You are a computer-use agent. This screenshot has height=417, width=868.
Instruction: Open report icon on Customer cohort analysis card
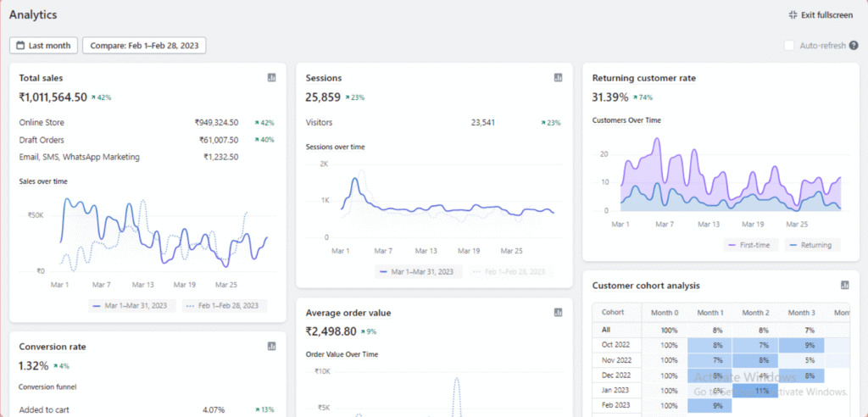pos(844,286)
